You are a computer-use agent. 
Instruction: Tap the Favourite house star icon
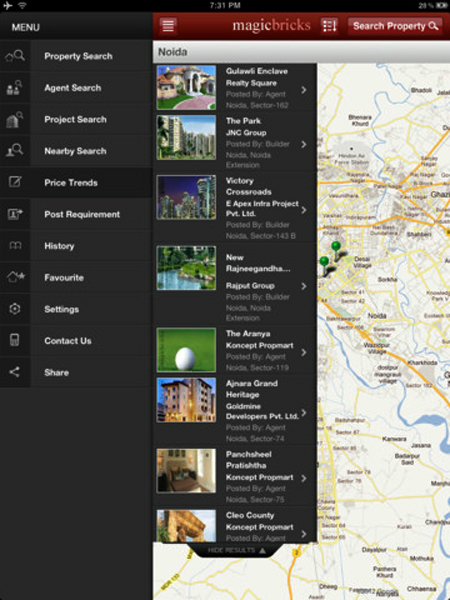click(16, 277)
